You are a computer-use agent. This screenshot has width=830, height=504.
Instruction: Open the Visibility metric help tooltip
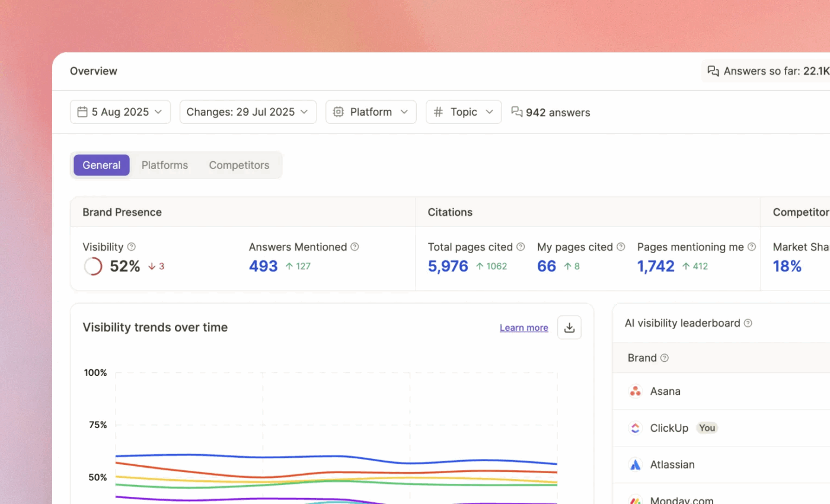click(x=132, y=247)
